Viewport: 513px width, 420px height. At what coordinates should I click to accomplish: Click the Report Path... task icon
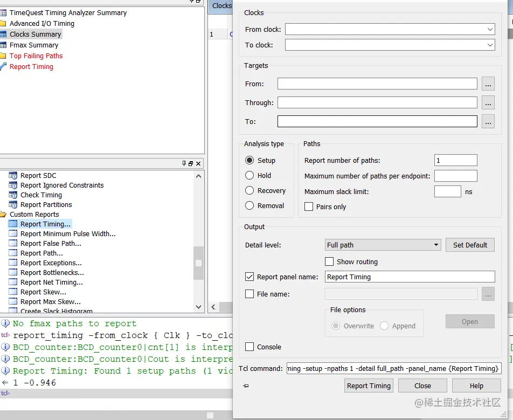coord(13,253)
